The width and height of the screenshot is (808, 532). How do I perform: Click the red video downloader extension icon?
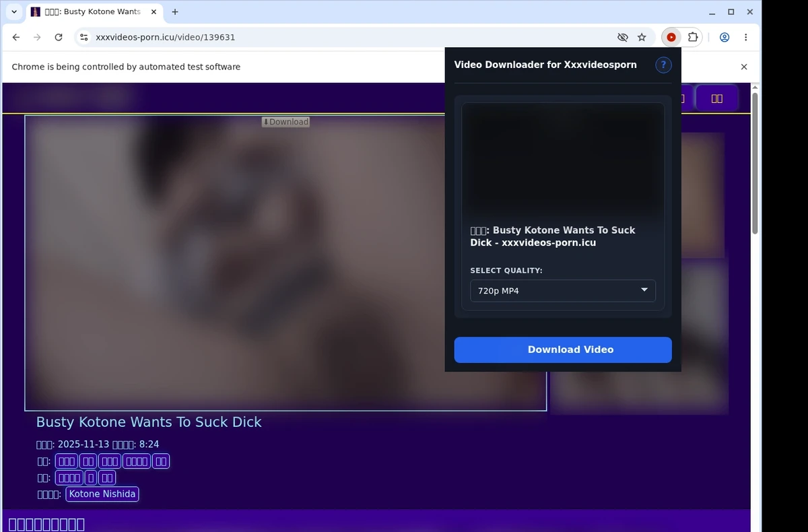[671, 37]
